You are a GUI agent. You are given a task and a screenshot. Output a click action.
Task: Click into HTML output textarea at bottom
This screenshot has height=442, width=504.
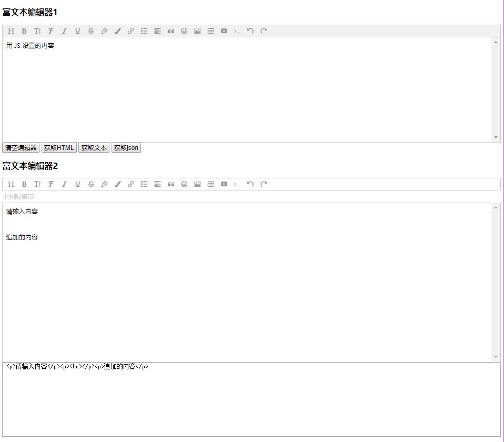251,399
